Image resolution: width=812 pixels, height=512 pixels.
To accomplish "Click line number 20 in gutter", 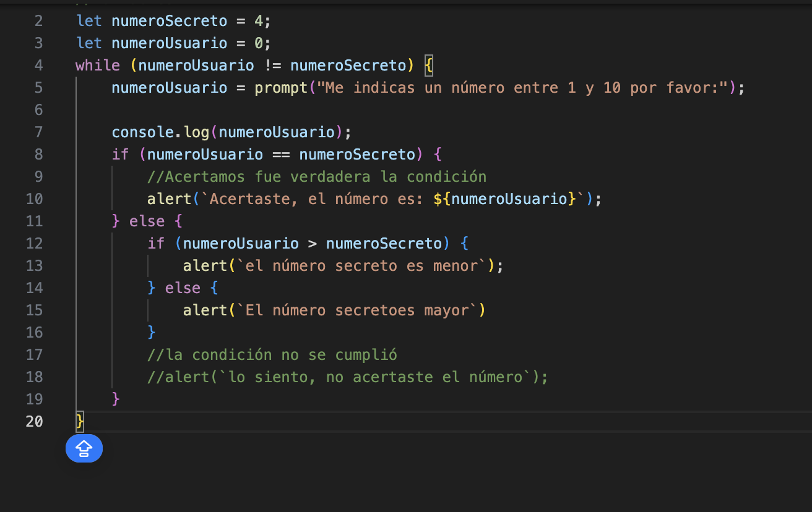I will (x=34, y=422).
